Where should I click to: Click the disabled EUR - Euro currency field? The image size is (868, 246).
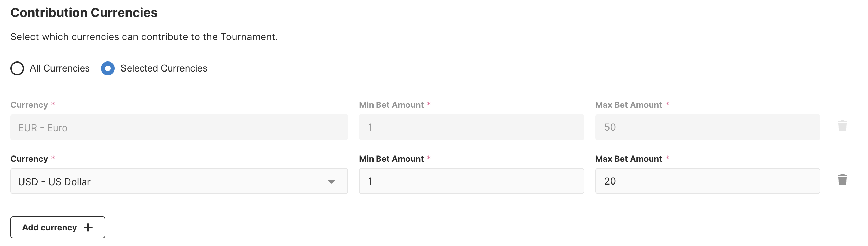[179, 127]
